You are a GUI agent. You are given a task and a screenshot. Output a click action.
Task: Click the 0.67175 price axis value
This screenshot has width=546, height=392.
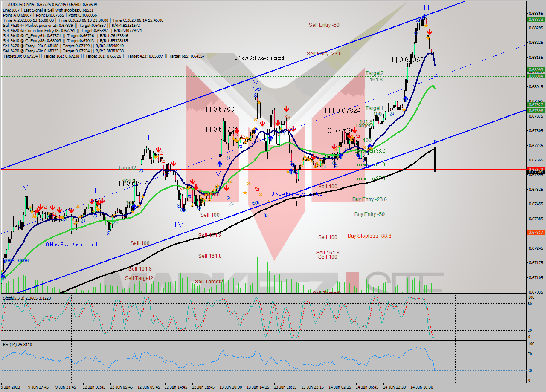pyautogui.click(x=537, y=263)
